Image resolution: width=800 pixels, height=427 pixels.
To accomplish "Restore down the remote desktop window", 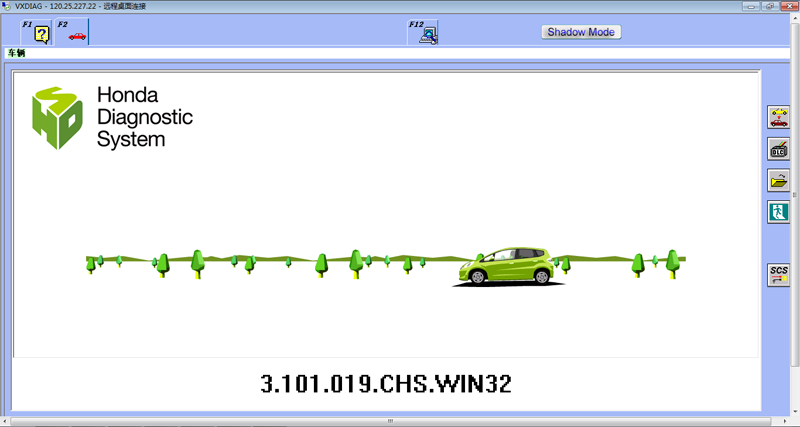I will pos(770,6).
